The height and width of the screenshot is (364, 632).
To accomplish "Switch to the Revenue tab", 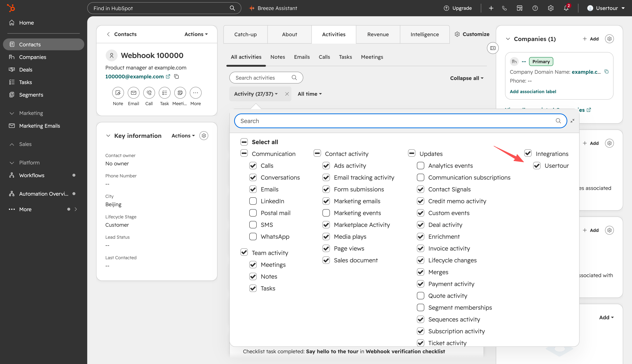I will tap(378, 35).
